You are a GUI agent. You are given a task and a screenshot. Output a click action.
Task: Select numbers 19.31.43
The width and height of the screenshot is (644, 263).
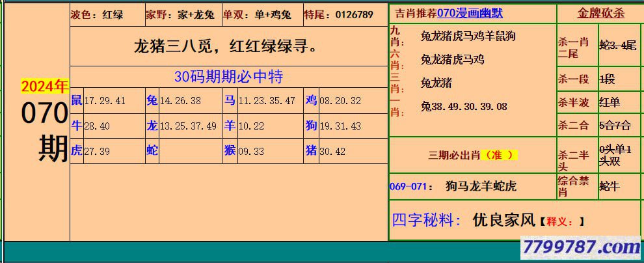point(340,126)
